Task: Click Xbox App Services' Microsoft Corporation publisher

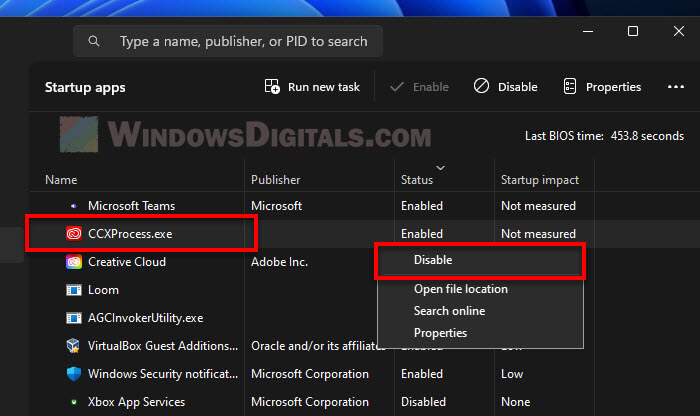Action: 310,402
